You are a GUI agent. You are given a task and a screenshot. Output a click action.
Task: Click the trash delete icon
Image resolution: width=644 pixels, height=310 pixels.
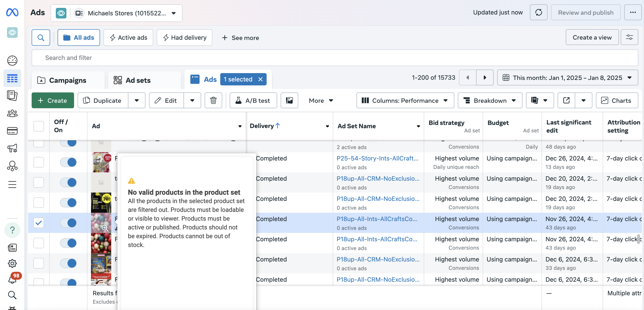(x=213, y=100)
